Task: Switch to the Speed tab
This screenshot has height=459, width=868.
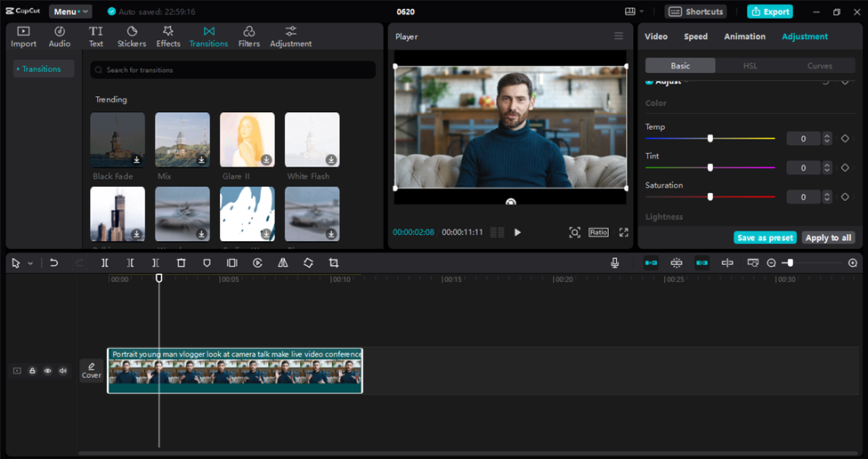Action: click(x=696, y=36)
